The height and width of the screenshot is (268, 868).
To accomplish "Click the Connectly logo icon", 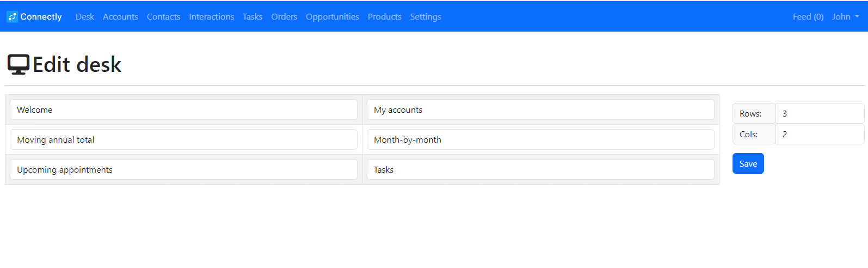I will point(12,17).
